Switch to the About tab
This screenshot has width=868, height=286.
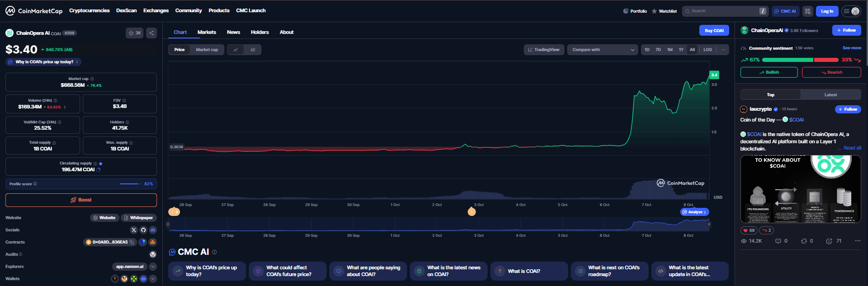(287, 32)
